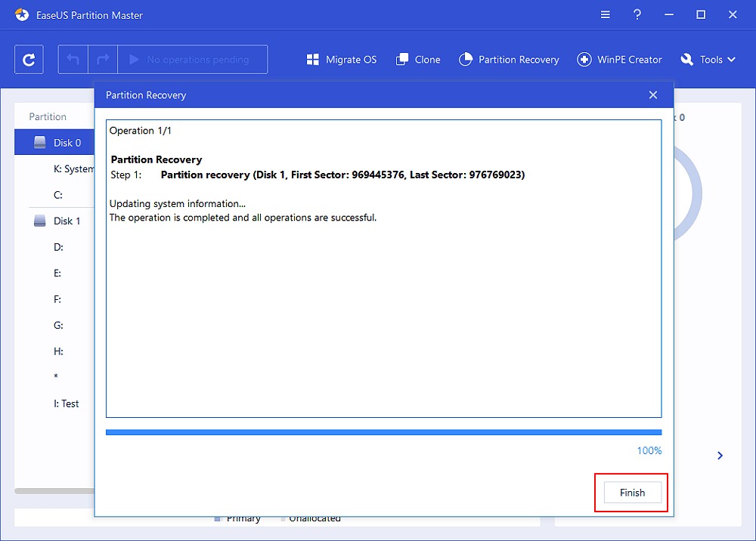The image size is (756, 541).
Task: Open the Clone tool
Action: tap(417, 60)
